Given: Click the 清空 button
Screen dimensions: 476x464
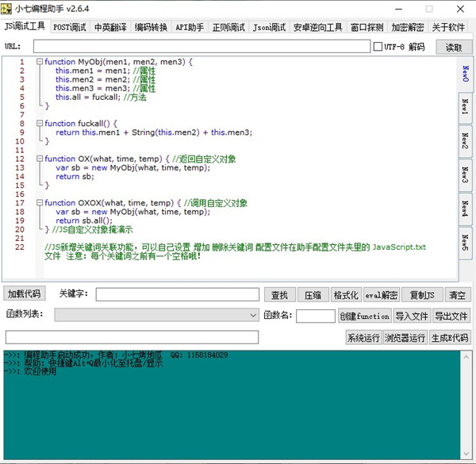Looking at the screenshot, I should click(458, 295).
